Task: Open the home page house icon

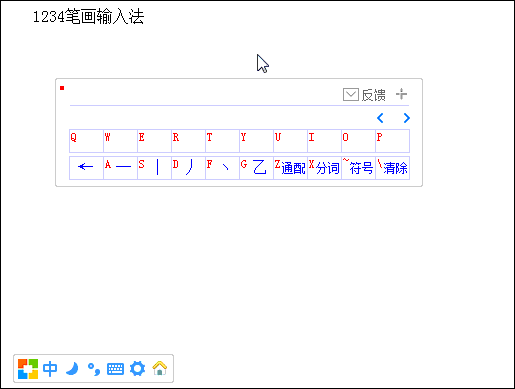Action: pos(160,368)
